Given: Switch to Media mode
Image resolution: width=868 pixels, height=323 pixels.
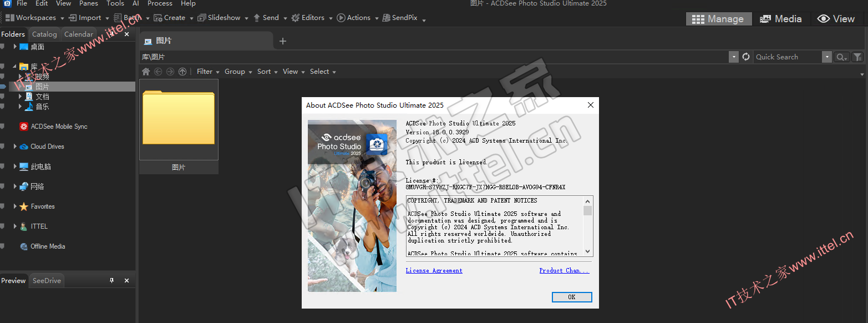Looking at the screenshot, I should coord(781,19).
